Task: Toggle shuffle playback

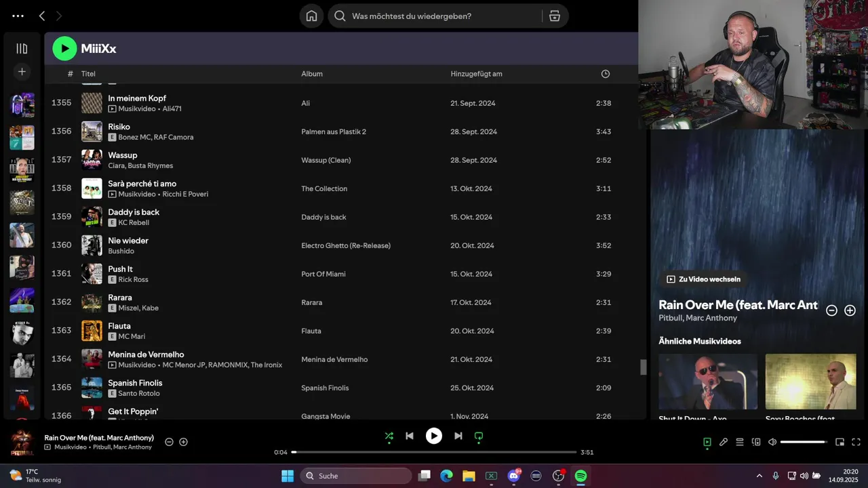Action: click(x=389, y=436)
